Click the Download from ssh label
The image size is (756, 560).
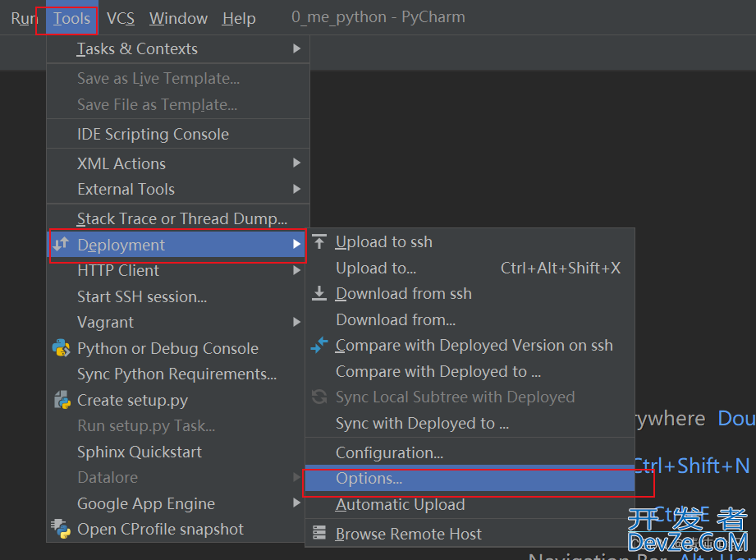click(x=404, y=293)
